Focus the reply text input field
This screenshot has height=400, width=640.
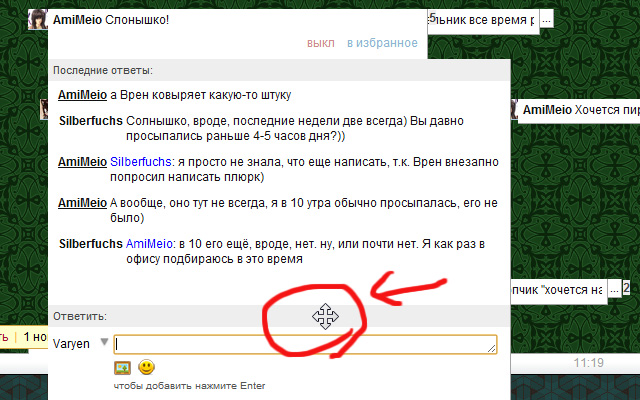pyautogui.click(x=305, y=344)
